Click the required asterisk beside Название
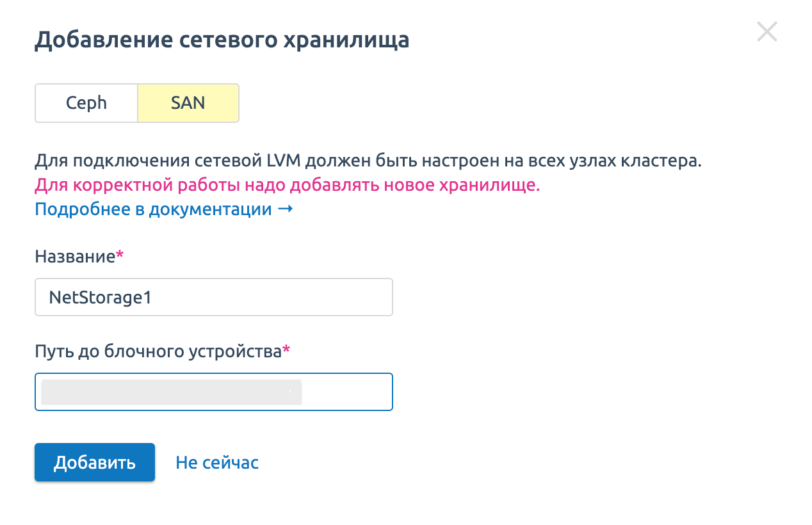Viewport: 812px width, 525px height. pyautogui.click(x=120, y=256)
